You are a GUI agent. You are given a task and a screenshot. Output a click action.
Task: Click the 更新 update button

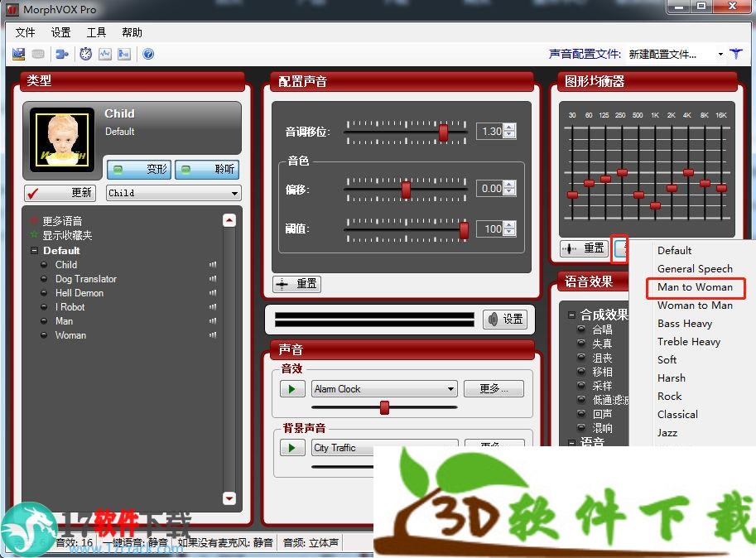point(60,193)
